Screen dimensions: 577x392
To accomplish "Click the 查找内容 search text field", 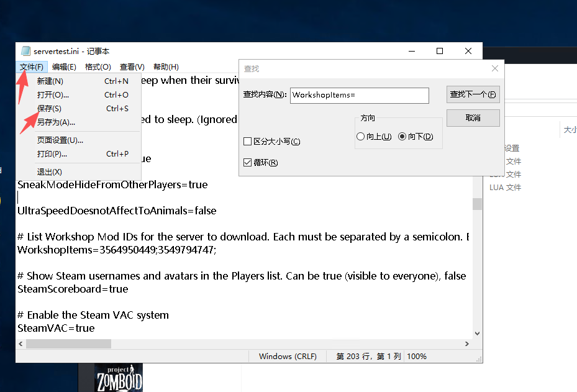I will click(359, 95).
